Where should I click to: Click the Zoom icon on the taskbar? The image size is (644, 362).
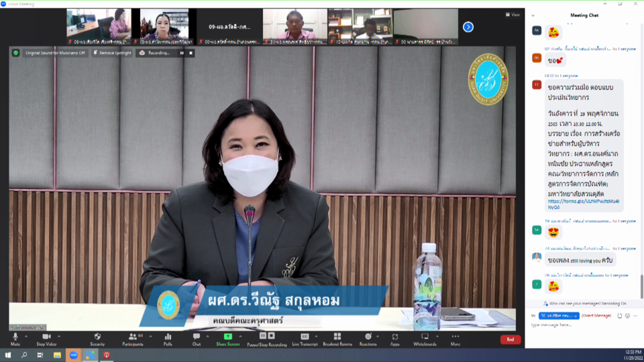[x=74, y=355]
